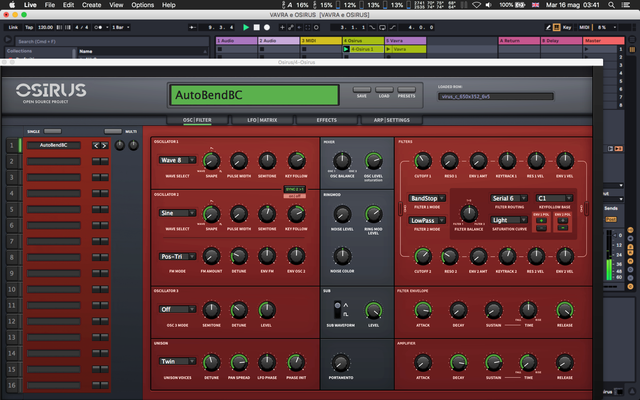
Task: Open Osc 3 Mode Off dropdown
Action: 177,309
